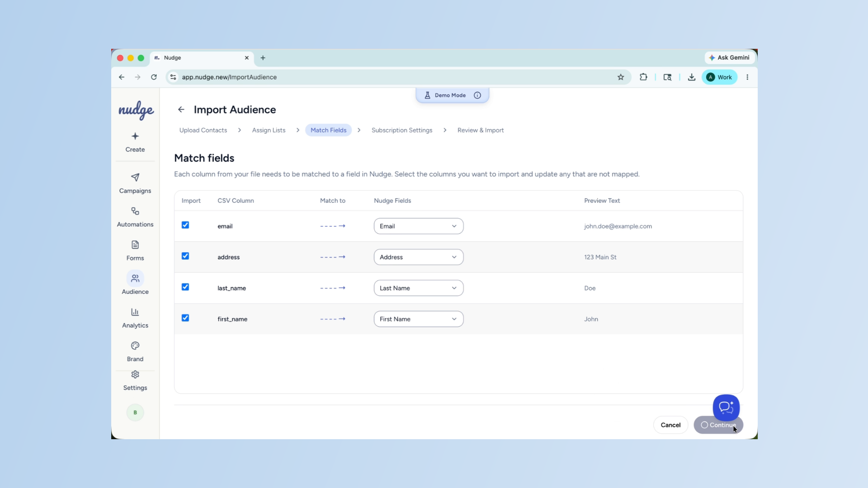Open Settings gear icon in sidebar

pyautogui.click(x=135, y=375)
